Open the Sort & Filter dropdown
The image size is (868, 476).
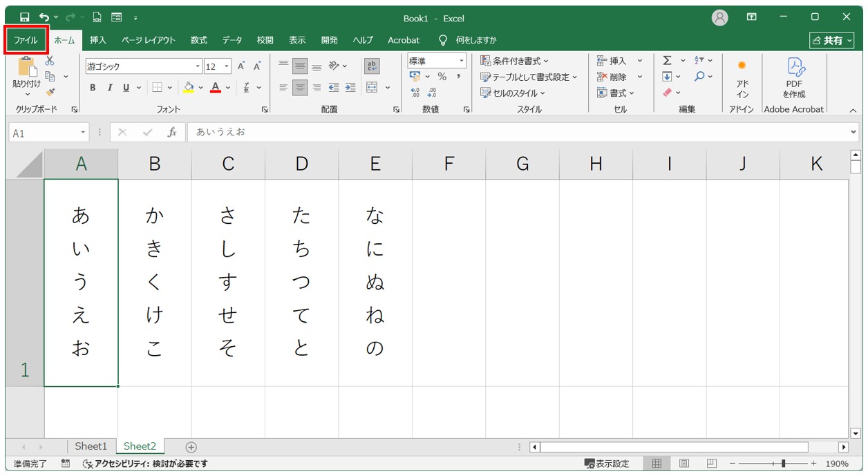[703, 61]
